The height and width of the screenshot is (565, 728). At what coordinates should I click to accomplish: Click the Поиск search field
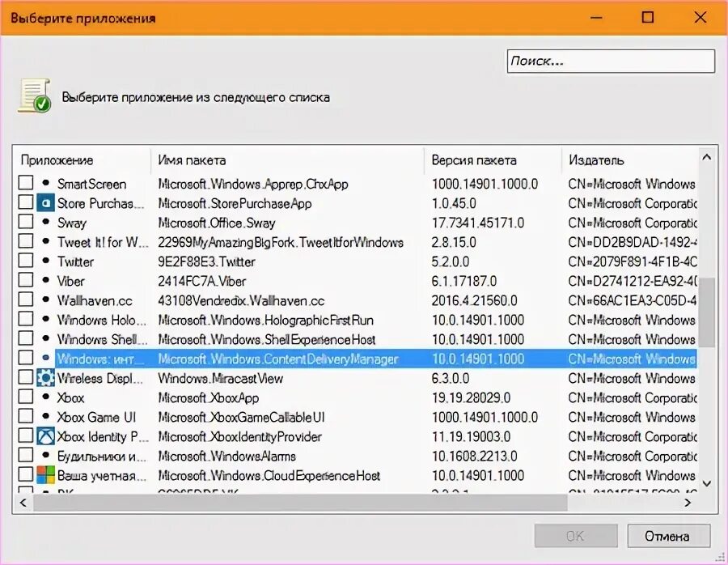(611, 61)
